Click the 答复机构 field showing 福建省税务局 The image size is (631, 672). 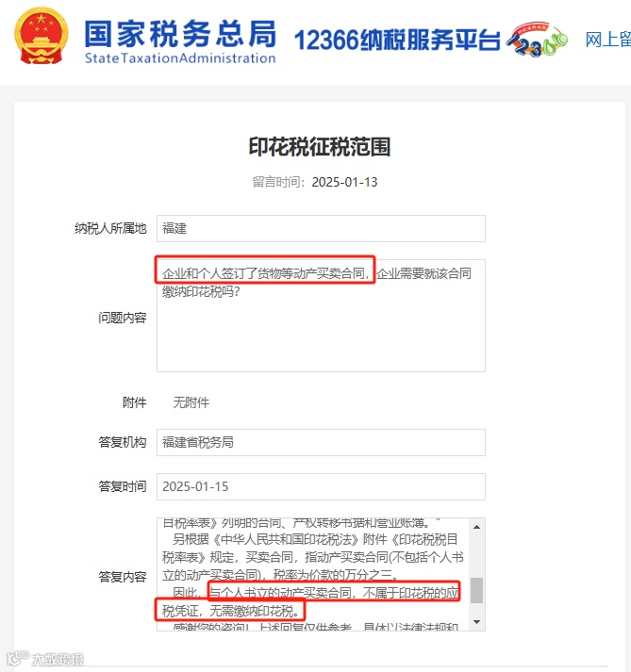point(321,442)
